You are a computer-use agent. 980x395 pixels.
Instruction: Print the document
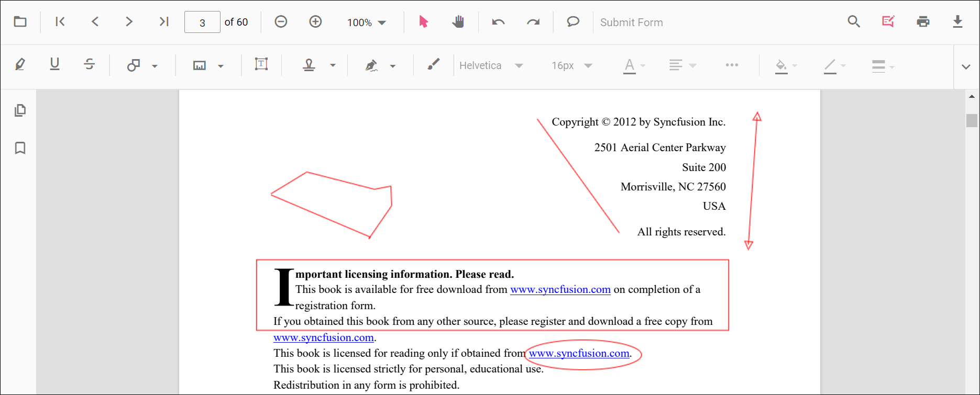coord(923,21)
